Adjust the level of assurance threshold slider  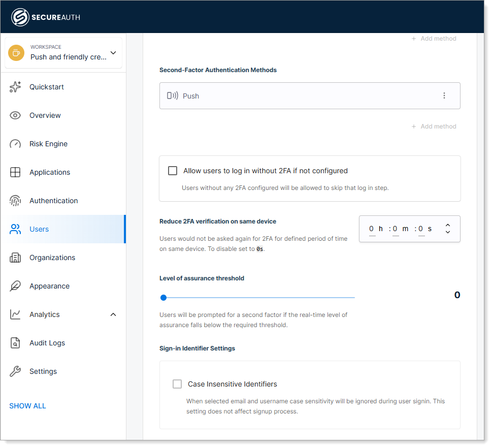click(x=163, y=298)
